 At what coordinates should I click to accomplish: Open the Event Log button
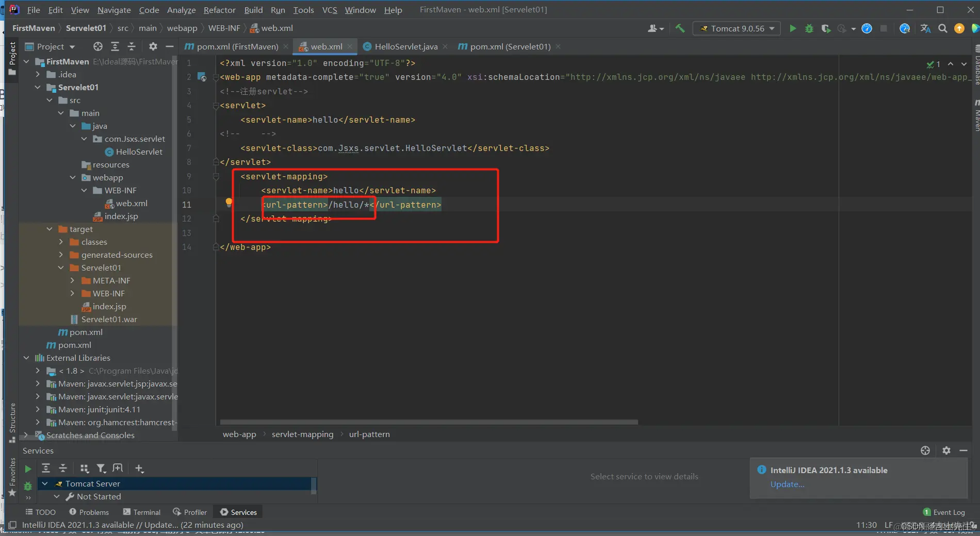[944, 512]
